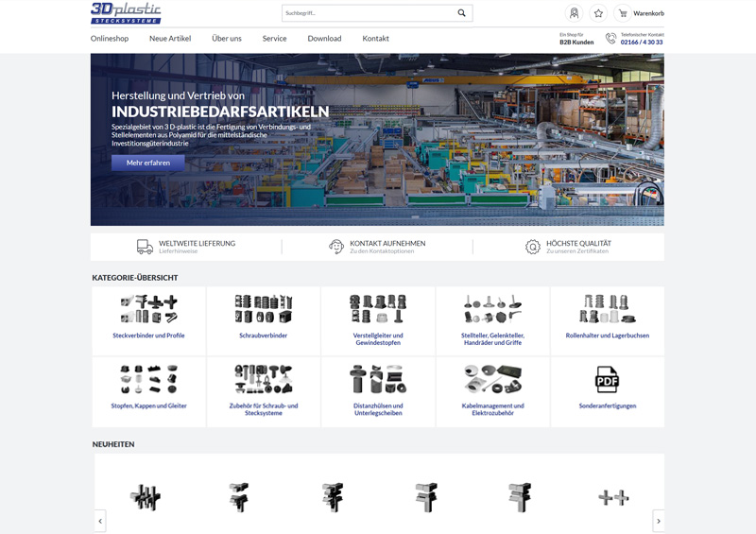
Task: Click the quality certificate badge icon
Action: click(533, 247)
